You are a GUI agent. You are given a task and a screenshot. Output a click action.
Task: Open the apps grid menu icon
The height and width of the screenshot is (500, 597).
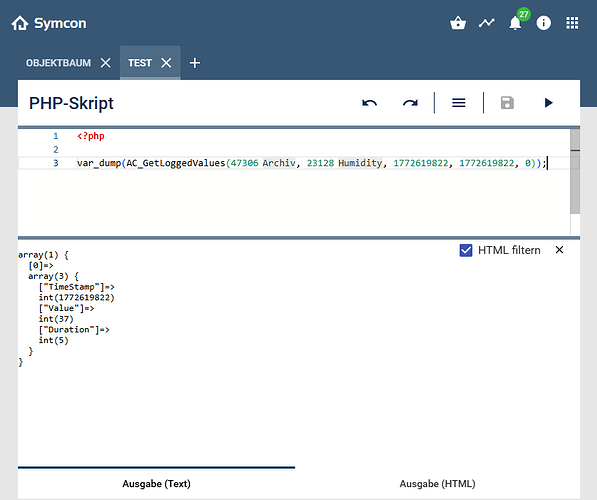point(572,23)
